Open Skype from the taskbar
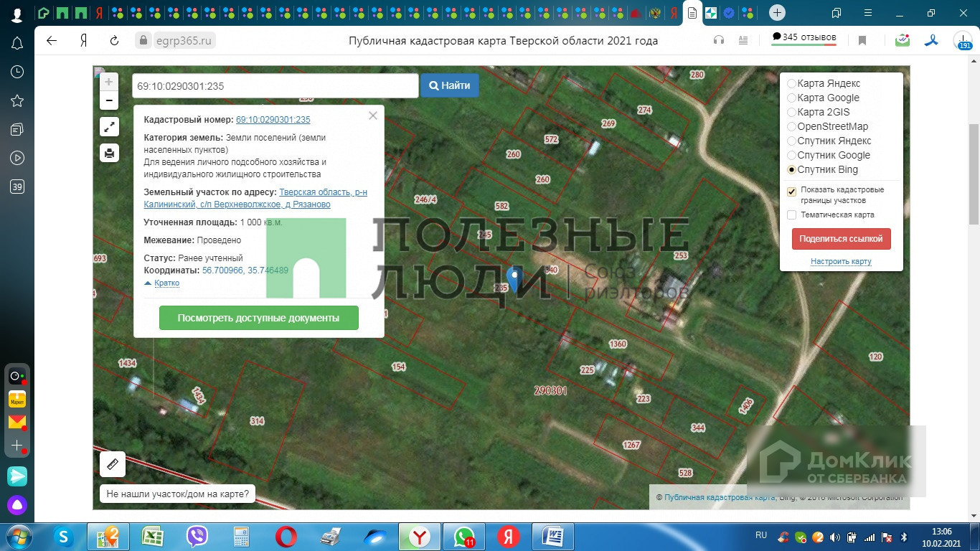980x551 pixels. click(x=64, y=537)
